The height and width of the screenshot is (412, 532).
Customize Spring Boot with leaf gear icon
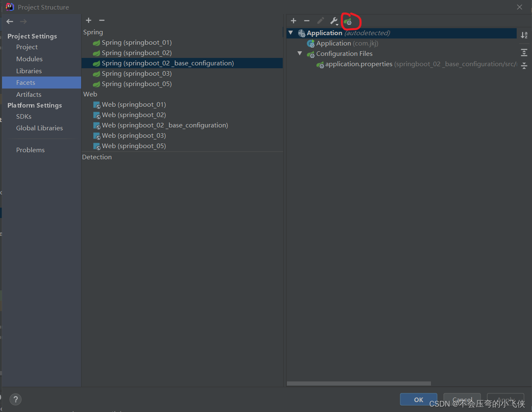pyautogui.click(x=348, y=21)
